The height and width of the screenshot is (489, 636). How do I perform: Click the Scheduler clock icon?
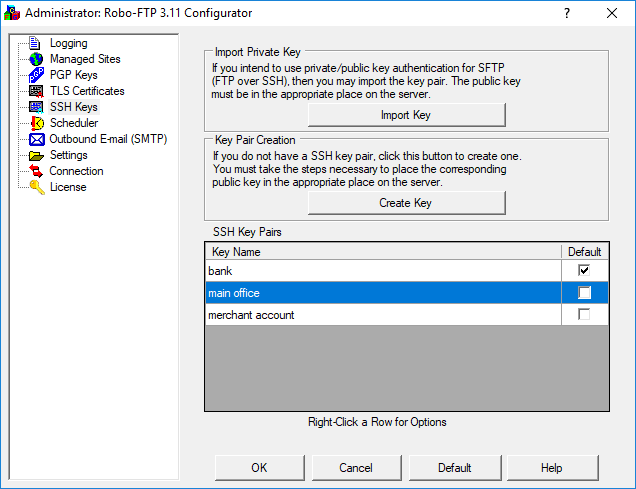point(37,123)
